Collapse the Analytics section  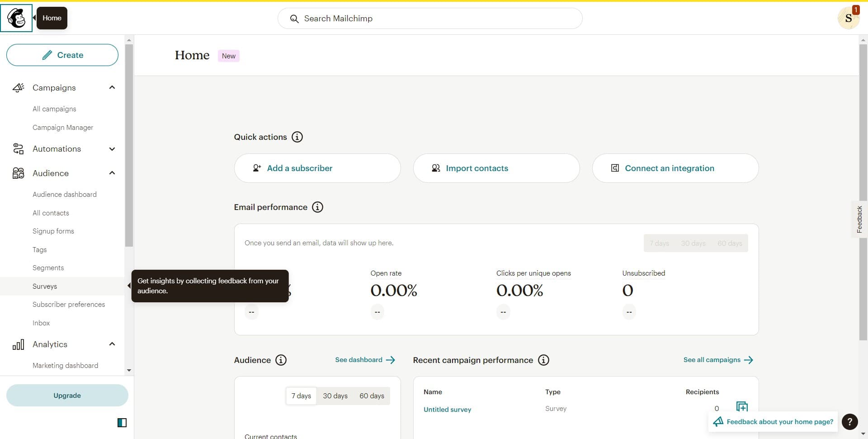pyautogui.click(x=112, y=344)
